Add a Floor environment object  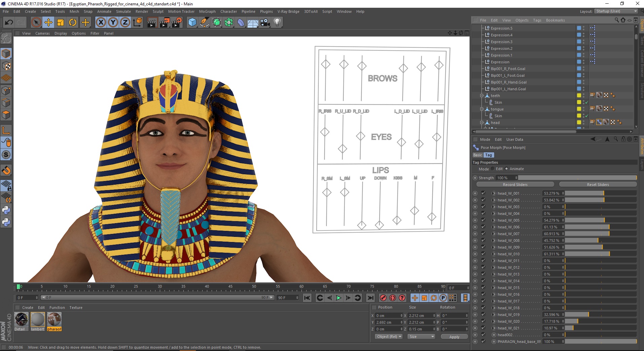253,23
